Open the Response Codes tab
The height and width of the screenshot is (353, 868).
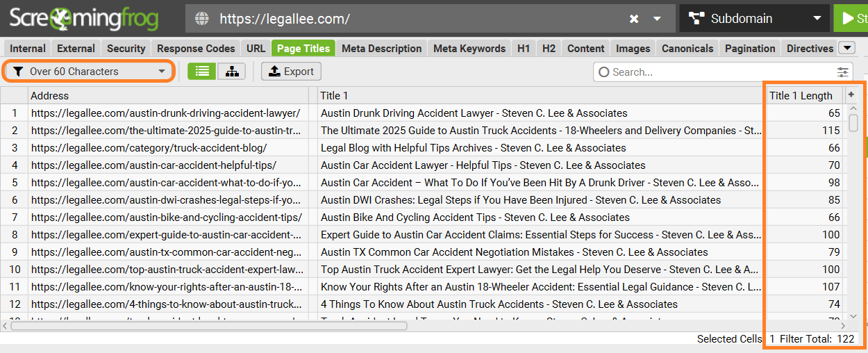click(x=196, y=48)
